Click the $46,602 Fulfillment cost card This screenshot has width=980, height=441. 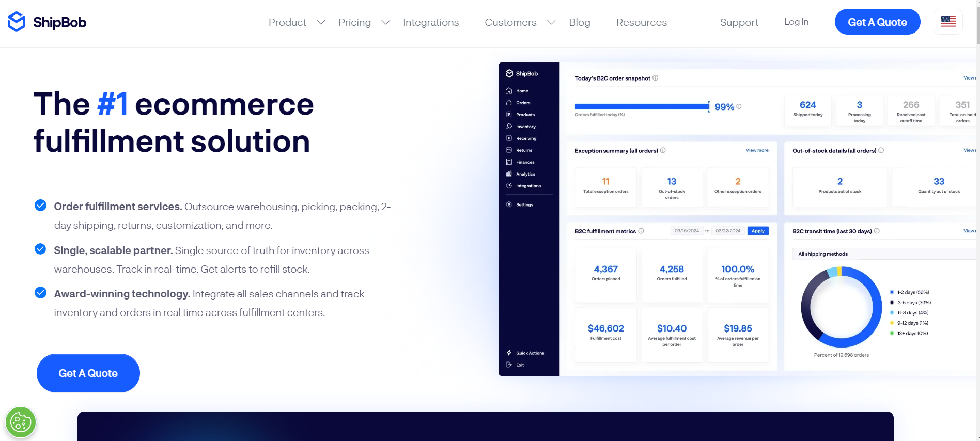click(606, 335)
